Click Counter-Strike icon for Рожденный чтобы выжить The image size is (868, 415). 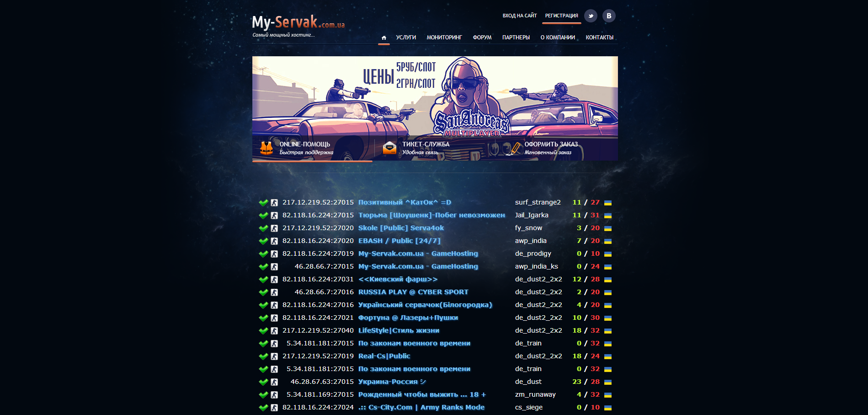pyautogui.click(x=274, y=395)
